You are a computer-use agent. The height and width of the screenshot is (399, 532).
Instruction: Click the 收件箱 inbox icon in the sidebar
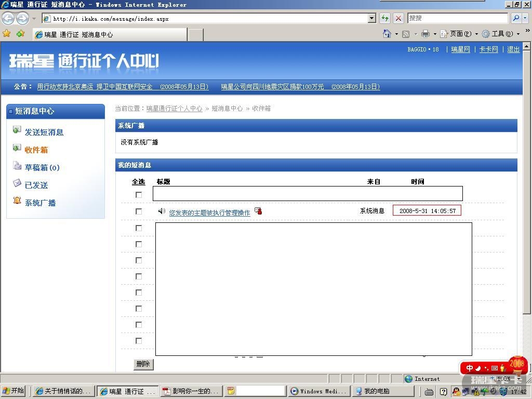coord(17,148)
